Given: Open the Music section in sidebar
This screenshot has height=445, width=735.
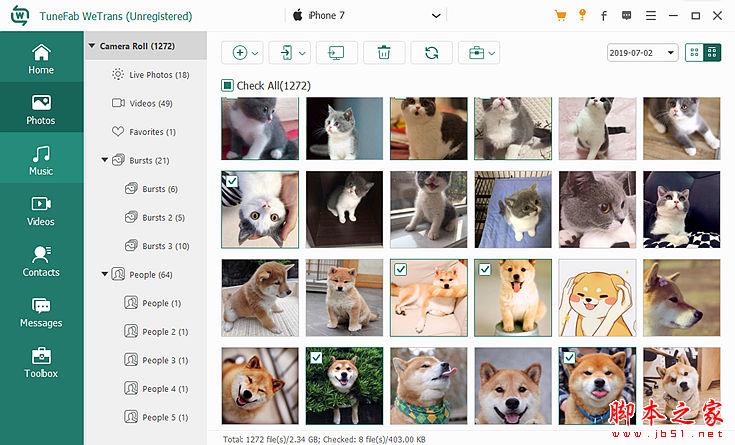Looking at the screenshot, I should [41, 160].
